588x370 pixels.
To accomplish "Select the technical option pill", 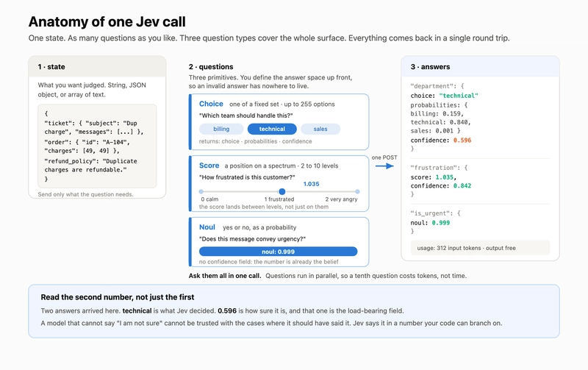I will coord(272,129).
